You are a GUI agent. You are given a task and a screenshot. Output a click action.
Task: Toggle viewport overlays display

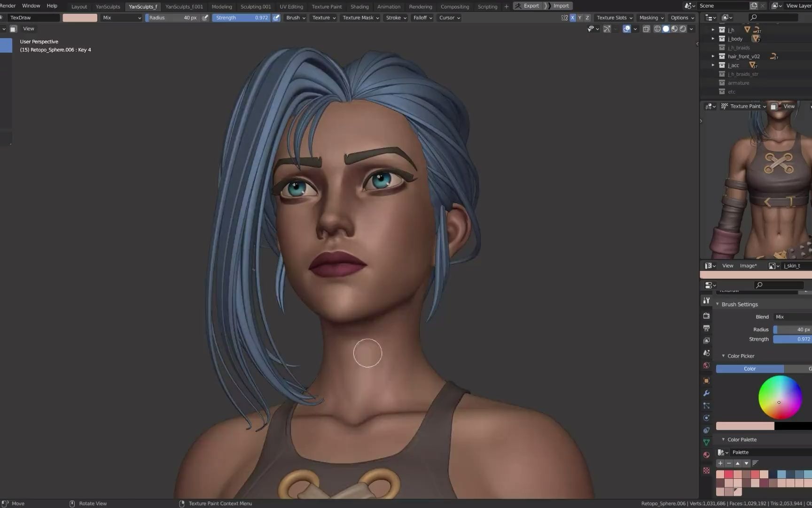[x=626, y=29]
